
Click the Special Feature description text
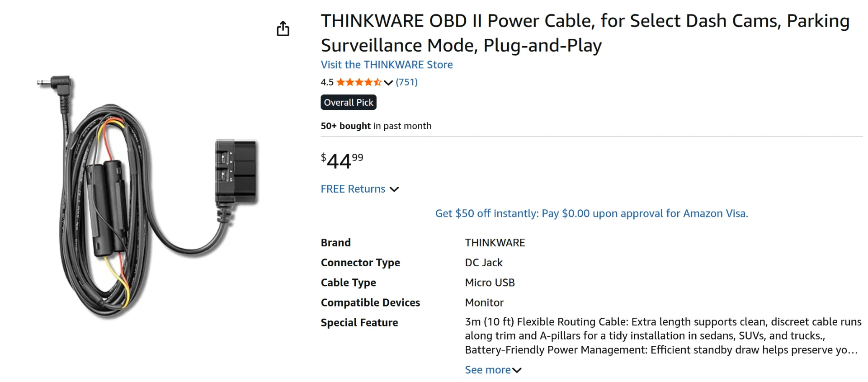[663, 336]
